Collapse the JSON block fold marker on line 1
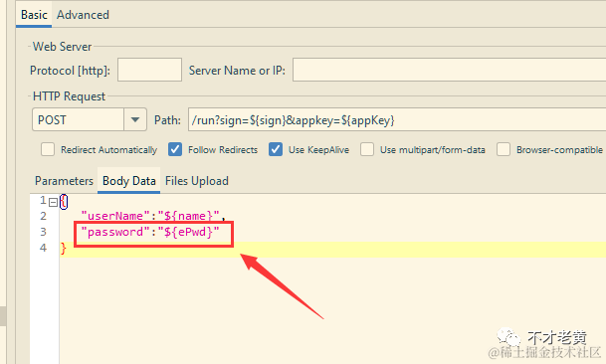The height and width of the screenshot is (364, 606). coord(54,202)
